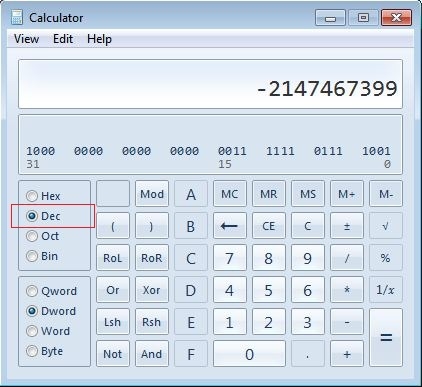Clear all with the C button next to CE
The image size is (422, 387).
coord(308,226)
